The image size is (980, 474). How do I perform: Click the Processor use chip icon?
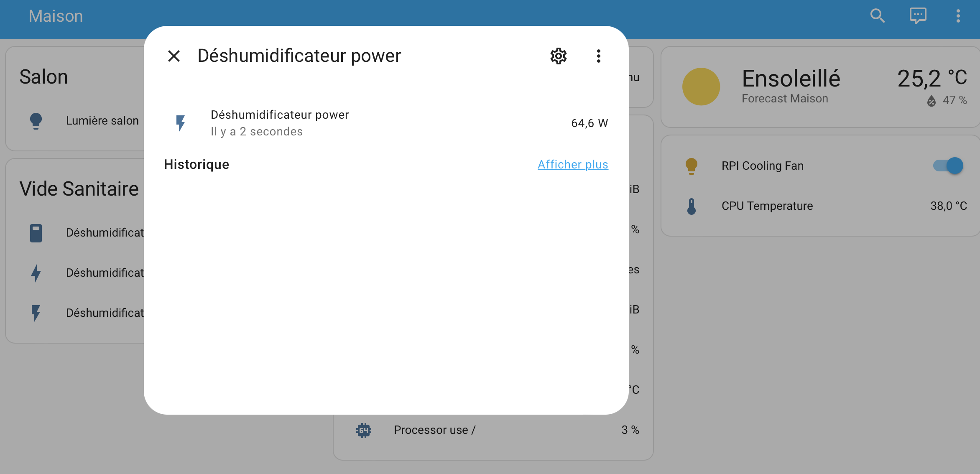pos(363,430)
